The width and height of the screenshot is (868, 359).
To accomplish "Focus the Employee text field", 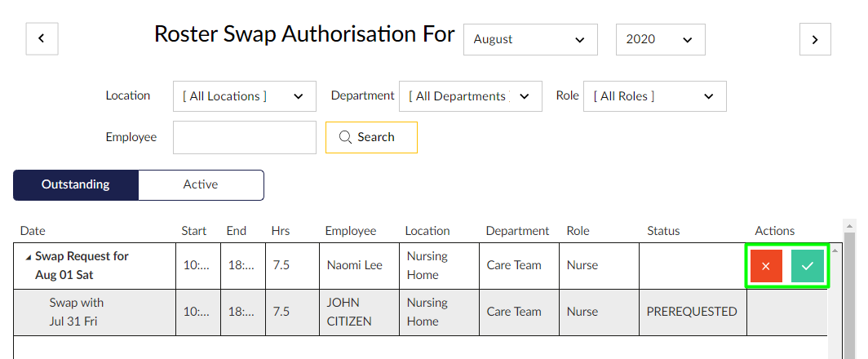I will pos(244,137).
